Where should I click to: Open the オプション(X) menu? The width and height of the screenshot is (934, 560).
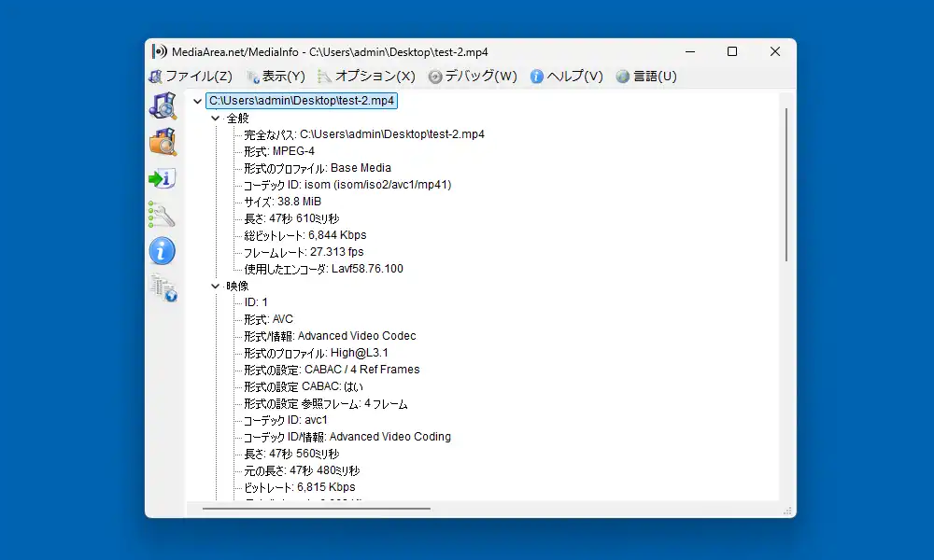pyautogui.click(x=366, y=77)
